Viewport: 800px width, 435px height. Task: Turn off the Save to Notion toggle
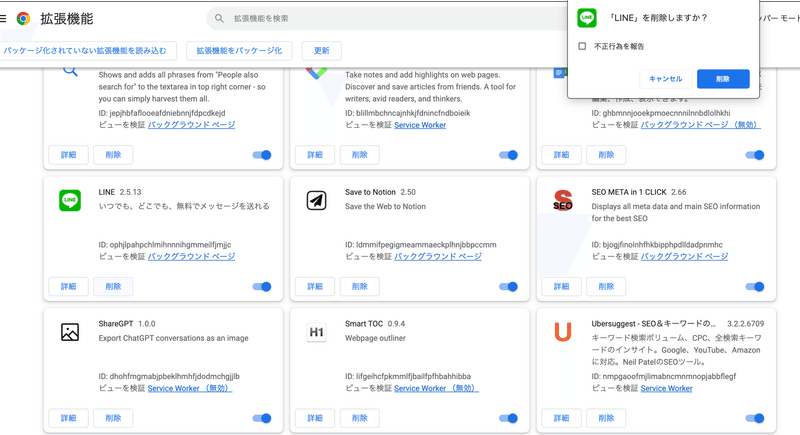508,287
